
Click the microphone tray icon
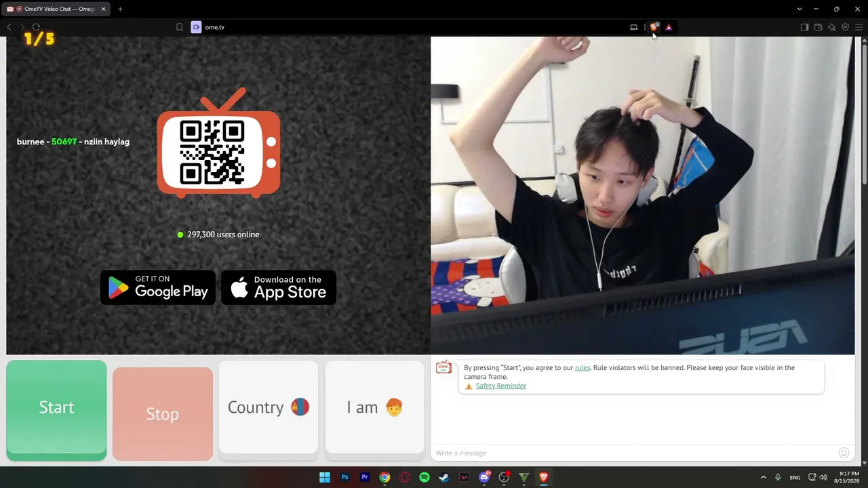tap(778, 477)
